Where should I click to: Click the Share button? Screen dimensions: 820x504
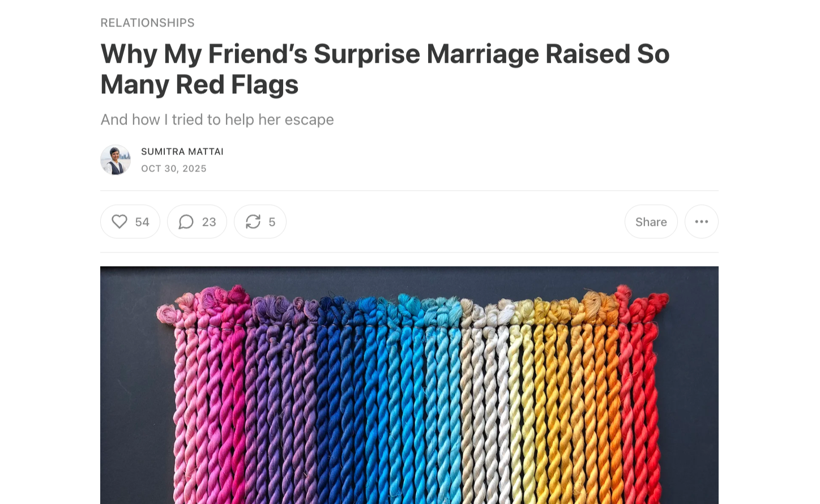click(651, 221)
